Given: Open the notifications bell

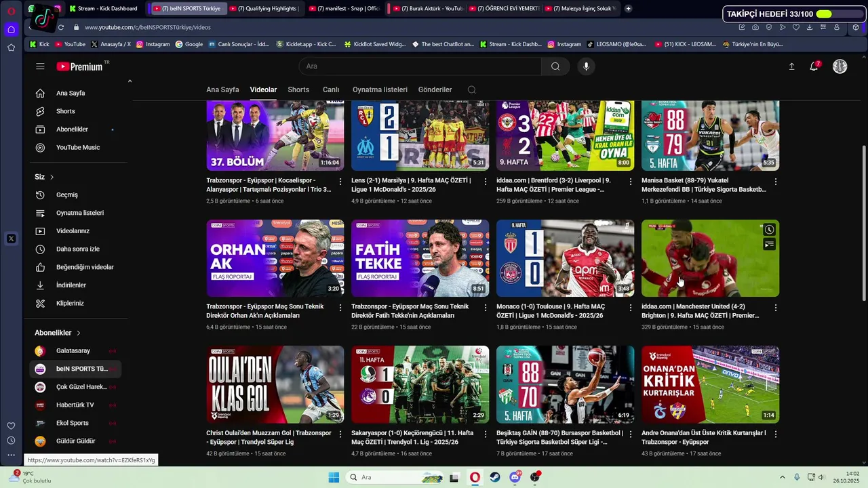Looking at the screenshot, I should point(814,66).
